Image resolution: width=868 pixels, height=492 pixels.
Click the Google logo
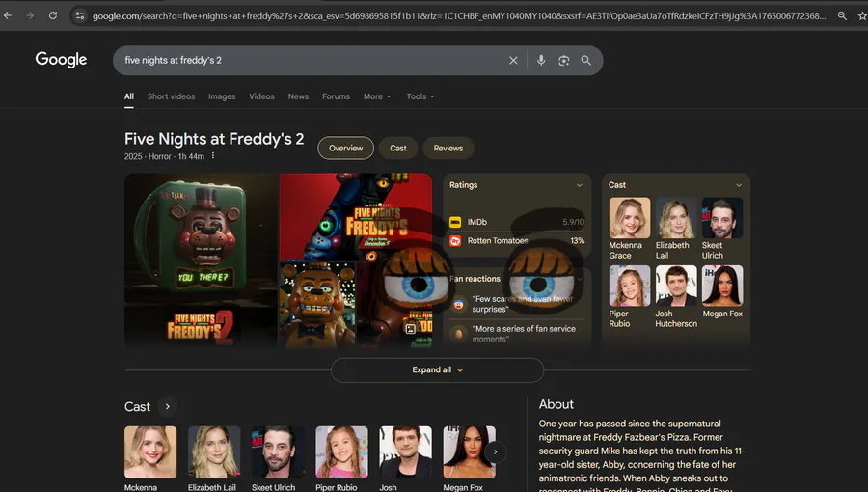61,59
